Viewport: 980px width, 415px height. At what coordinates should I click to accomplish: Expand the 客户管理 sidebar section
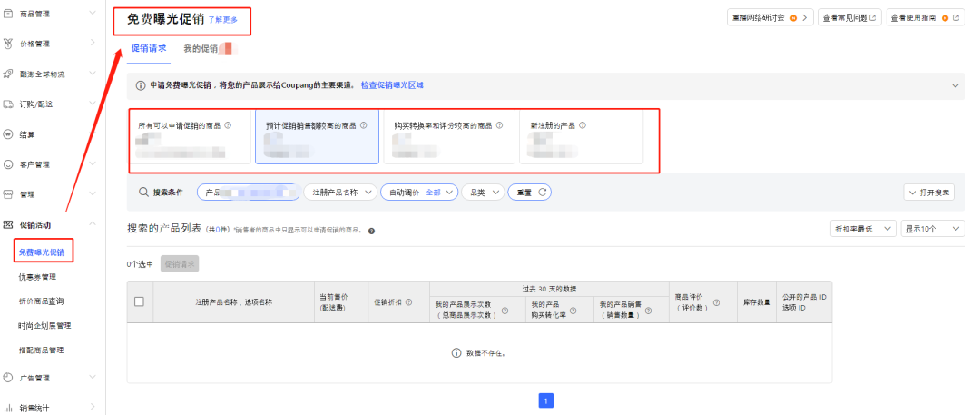pyautogui.click(x=93, y=164)
